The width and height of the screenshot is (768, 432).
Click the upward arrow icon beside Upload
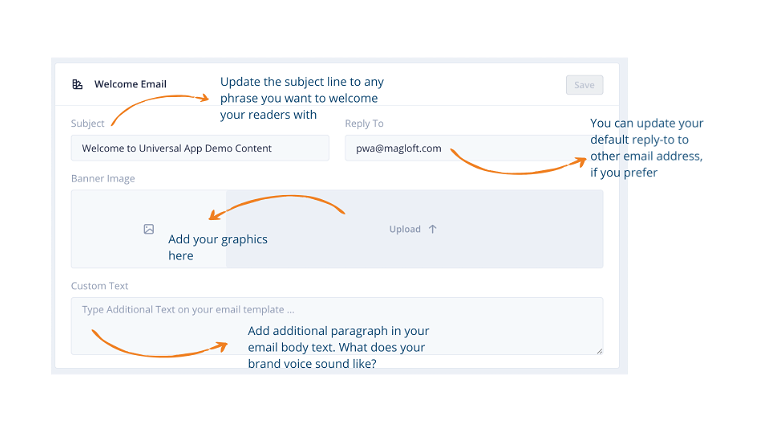coord(432,229)
